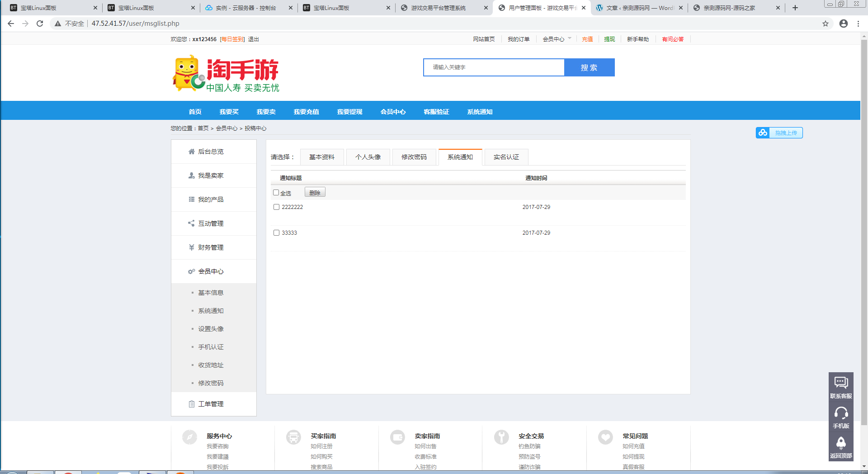Open the 系统通知 sidebar submenu item
The height and width of the screenshot is (474, 868).
click(x=211, y=311)
